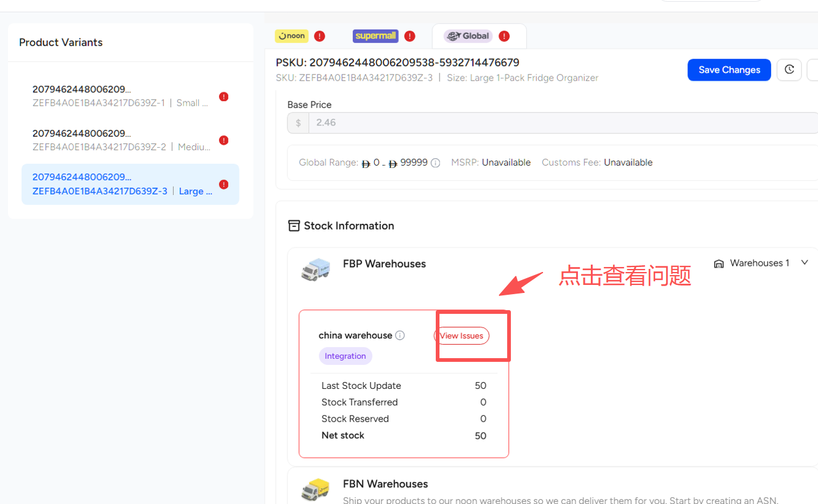Screen dimensions: 818x504
Task: Expand the Warehouses 1 dropdown chevron
Action: (x=804, y=263)
